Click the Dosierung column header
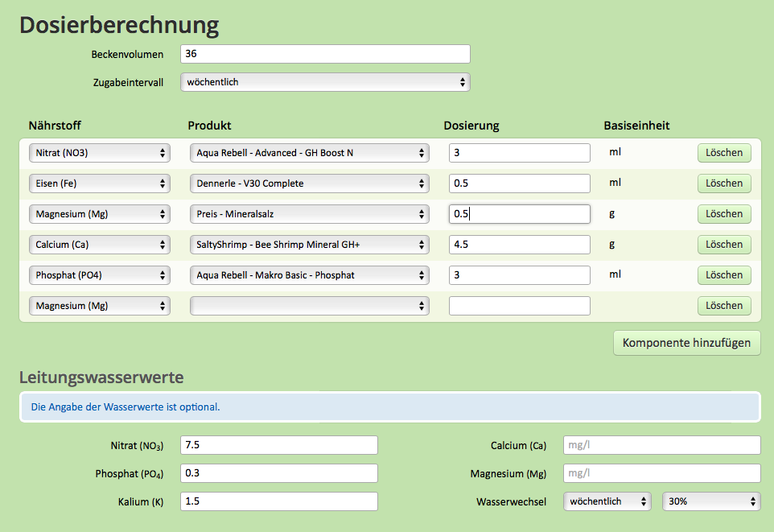 [x=471, y=126]
